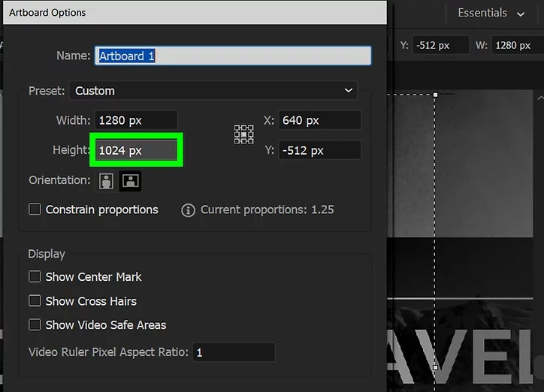Click the top artboard handle on canvas
544x392 pixels.
[435, 95]
